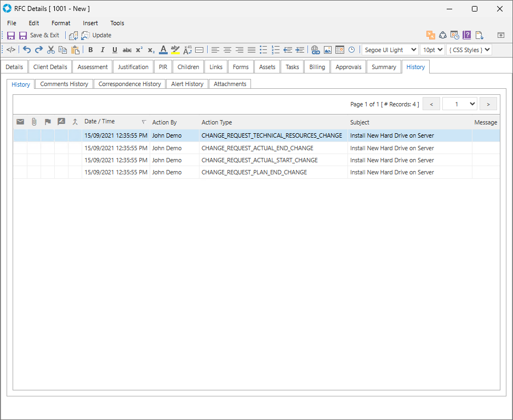This screenshot has width=513, height=420.
Task: Click the HTML source code view icon
Action: tap(11, 50)
